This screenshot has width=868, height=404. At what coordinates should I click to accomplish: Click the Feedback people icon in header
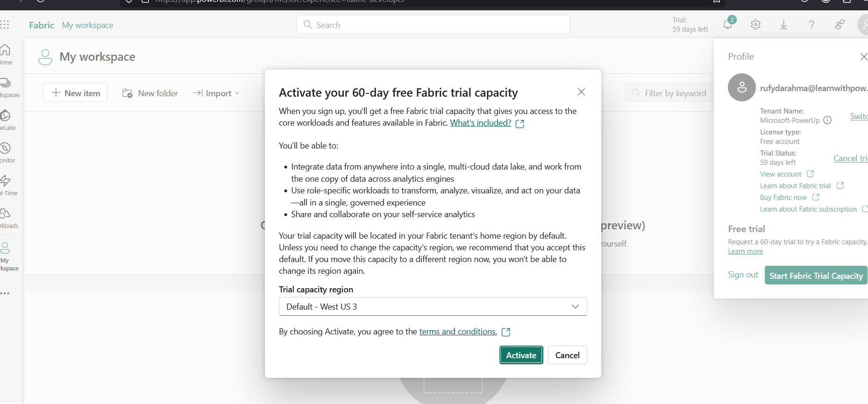tap(840, 25)
